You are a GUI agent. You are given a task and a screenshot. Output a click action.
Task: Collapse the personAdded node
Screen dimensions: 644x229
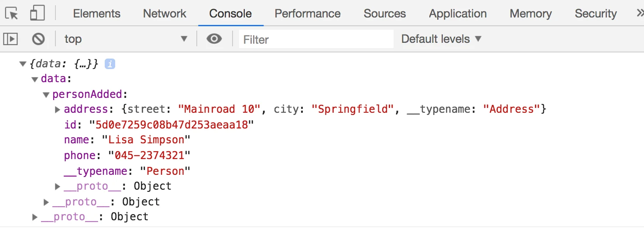pos(46,95)
